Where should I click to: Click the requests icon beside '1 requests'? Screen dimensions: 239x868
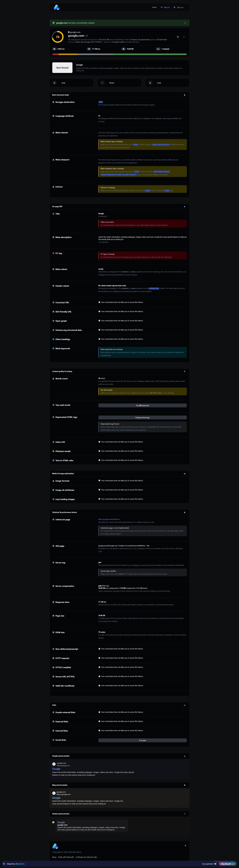(158, 49)
